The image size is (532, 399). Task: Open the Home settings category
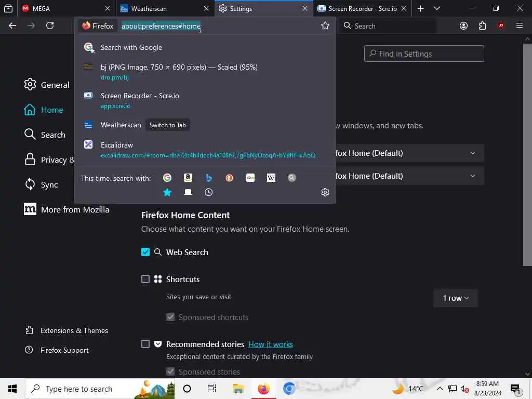click(x=44, y=110)
